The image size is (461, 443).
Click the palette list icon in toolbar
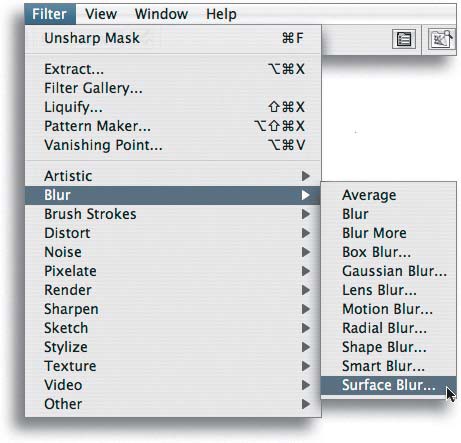(x=404, y=40)
